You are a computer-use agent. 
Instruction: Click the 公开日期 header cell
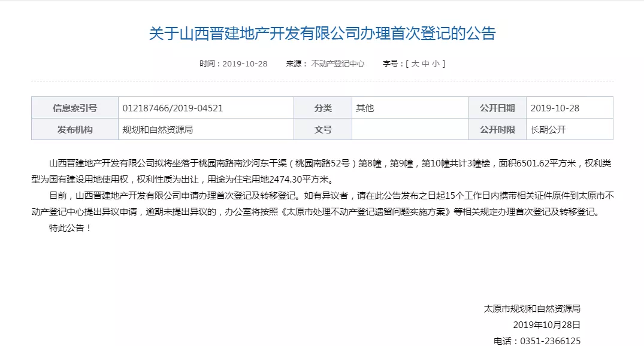click(x=497, y=108)
